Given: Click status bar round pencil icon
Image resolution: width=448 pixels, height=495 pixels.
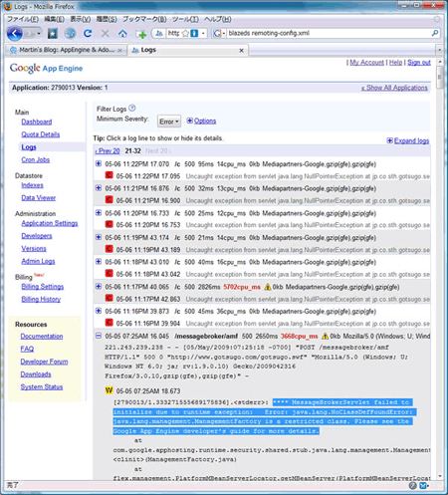Looking at the screenshot, I should (412, 486).
